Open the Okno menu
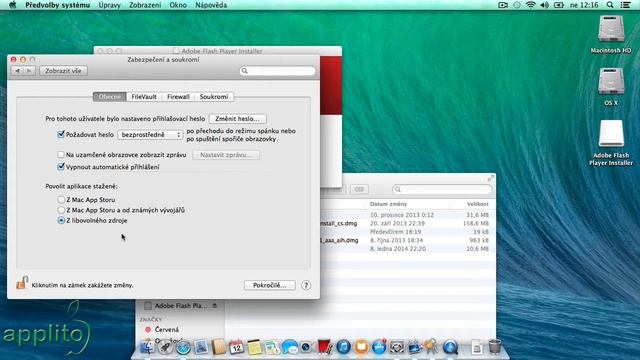 pyautogui.click(x=178, y=5)
